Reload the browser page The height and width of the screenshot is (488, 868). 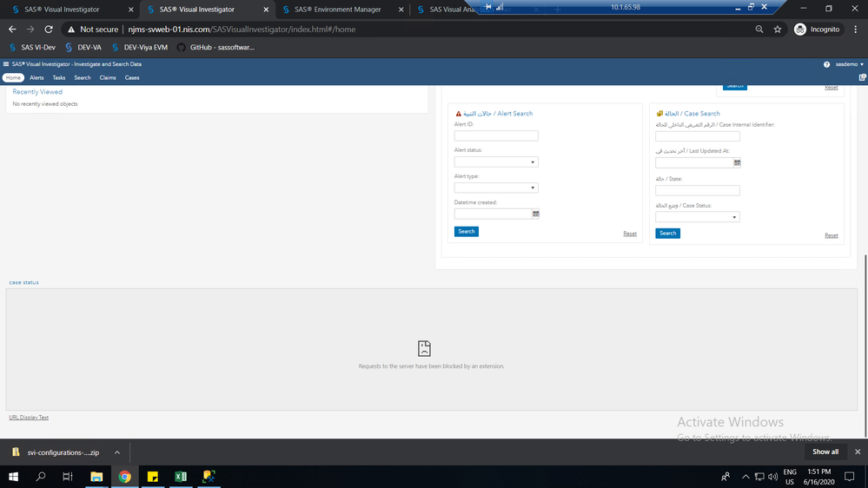[x=49, y=30]
